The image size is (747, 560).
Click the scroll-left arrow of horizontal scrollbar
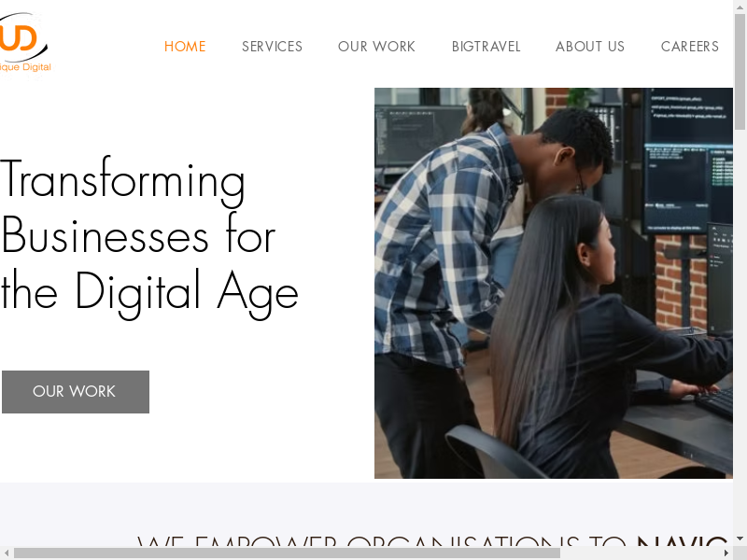coord(7,553)
